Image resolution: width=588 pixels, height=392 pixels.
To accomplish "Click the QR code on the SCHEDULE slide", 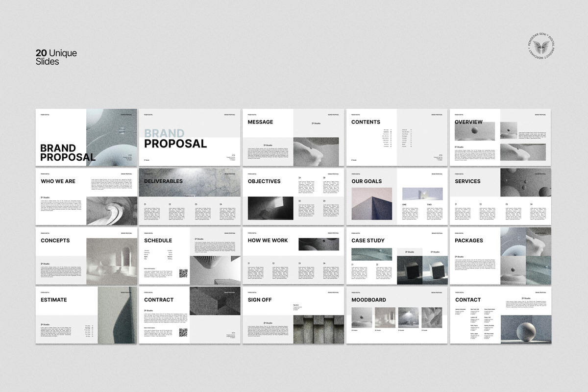I will [x=184, y=273].
